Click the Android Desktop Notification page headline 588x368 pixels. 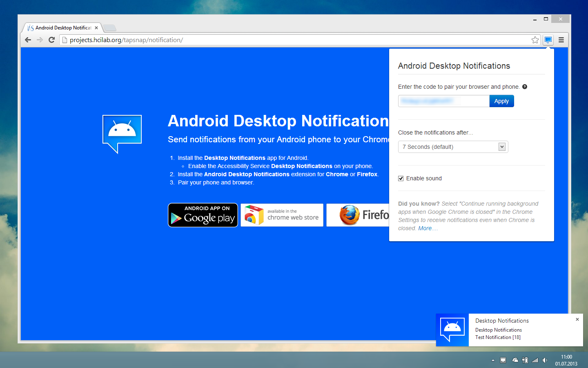click(278, 121)
